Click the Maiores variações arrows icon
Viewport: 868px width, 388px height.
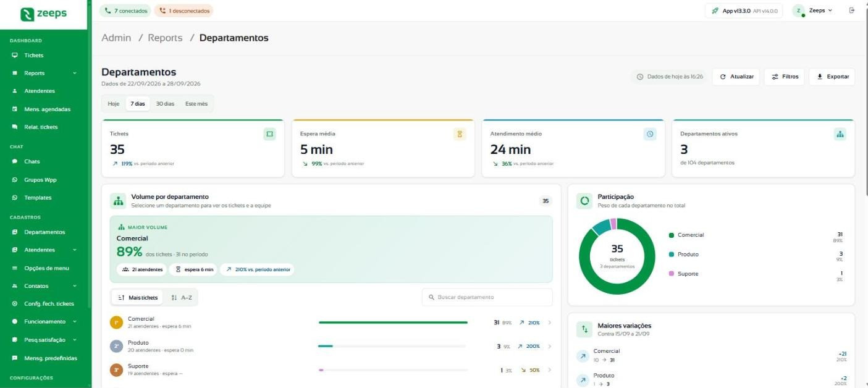584,329
